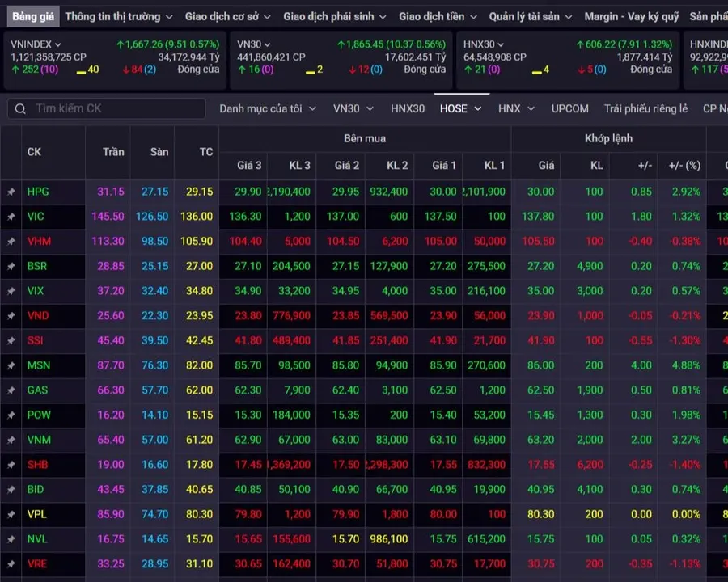Open Margin - Vay ký quỹ menu
Viewport: 728px width, 582px height.
click(x=632, y=17)
